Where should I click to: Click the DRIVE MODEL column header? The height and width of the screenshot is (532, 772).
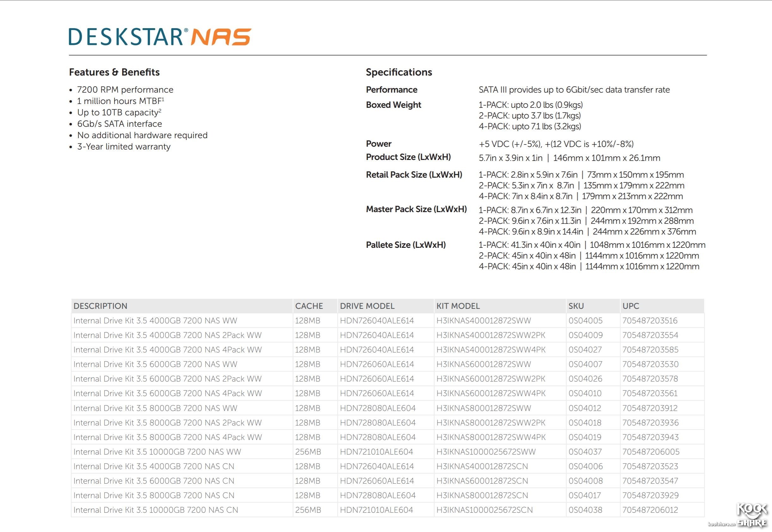367,306
